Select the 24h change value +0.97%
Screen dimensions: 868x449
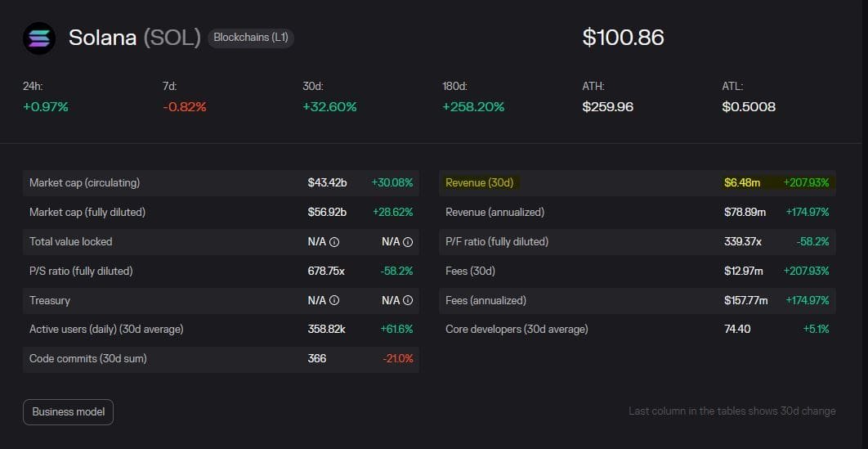[46, 107]
